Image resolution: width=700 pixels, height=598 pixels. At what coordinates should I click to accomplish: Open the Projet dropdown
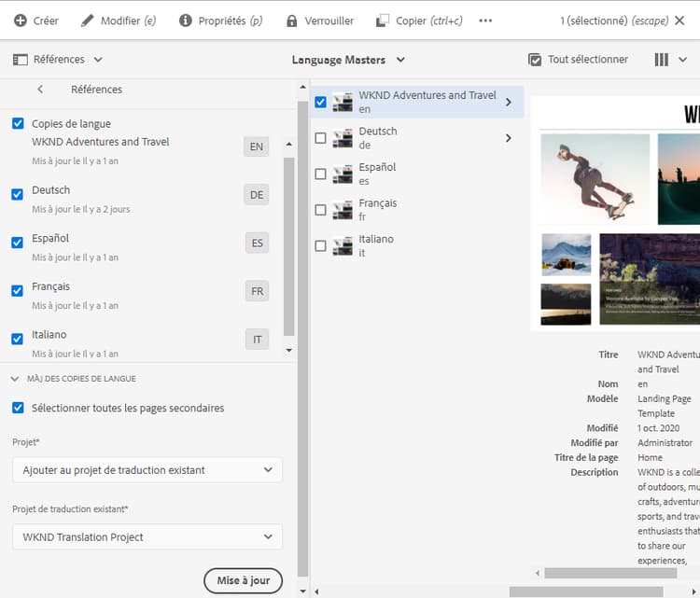147,470
